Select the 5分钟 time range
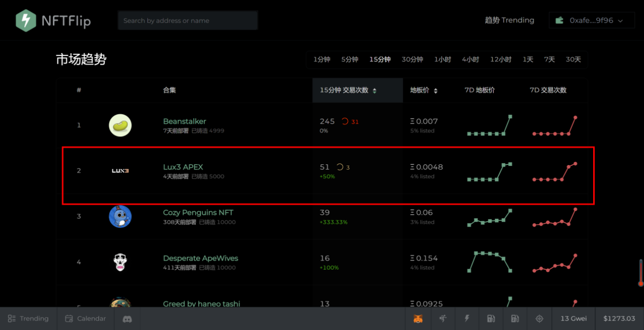Image resolution: width=644 pixels, height=330 pixels. 350,59
